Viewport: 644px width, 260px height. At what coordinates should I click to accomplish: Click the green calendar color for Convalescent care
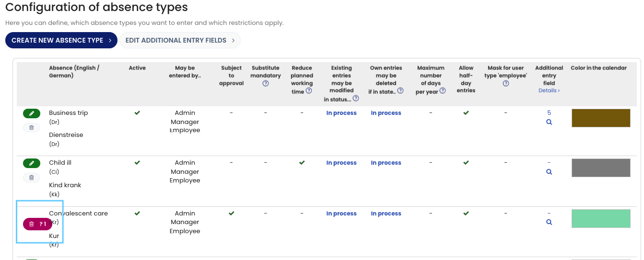(x=600, y=218)
